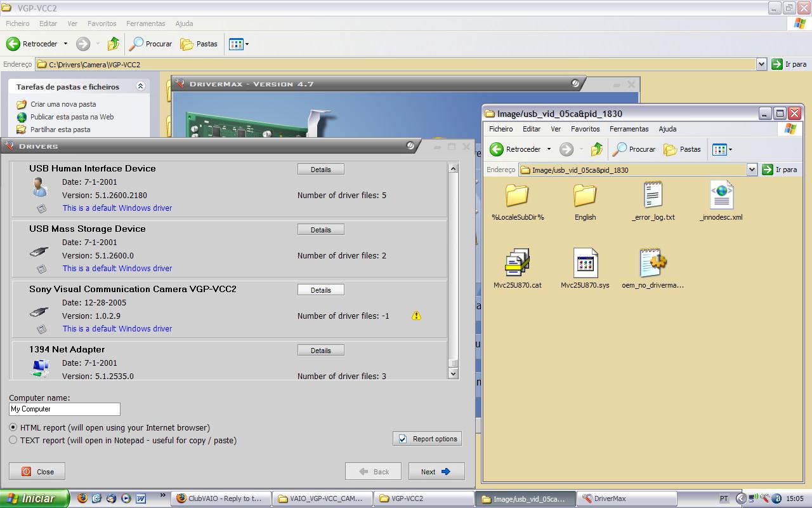Click Criar uma nova pasta link

point(63,104)
